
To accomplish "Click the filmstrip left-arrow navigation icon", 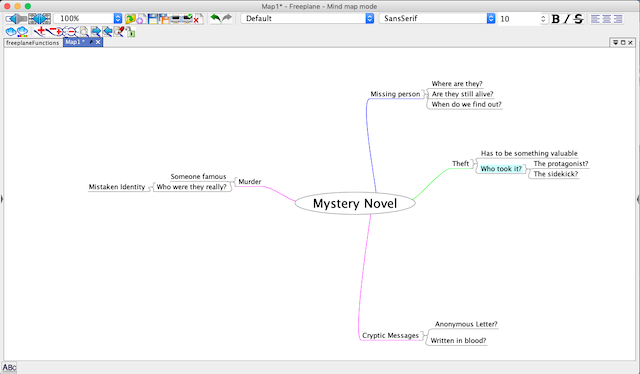I will coord(34,18).
